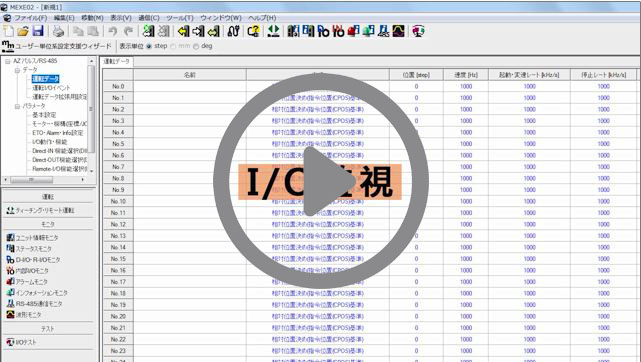Collapse the AZ パルス/RS-485 root tree node
641x362 pixels.
(7, 61)
